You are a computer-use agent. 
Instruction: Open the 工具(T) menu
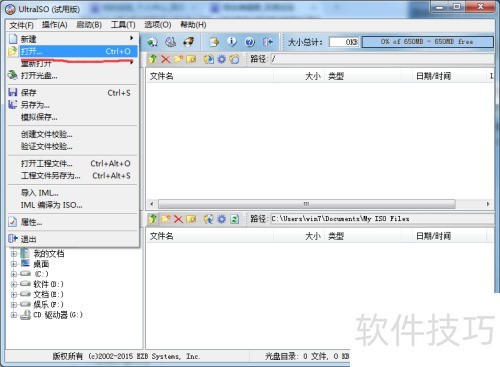coord(123,25)
